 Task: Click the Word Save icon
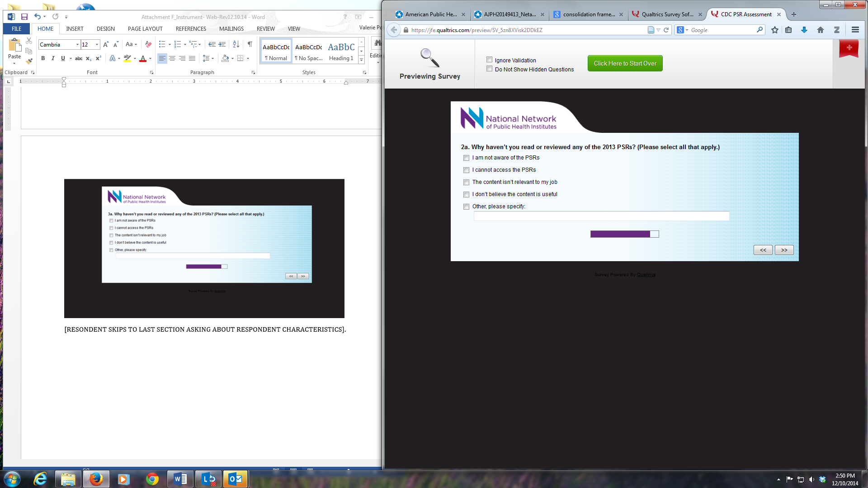tap(24, 17)
